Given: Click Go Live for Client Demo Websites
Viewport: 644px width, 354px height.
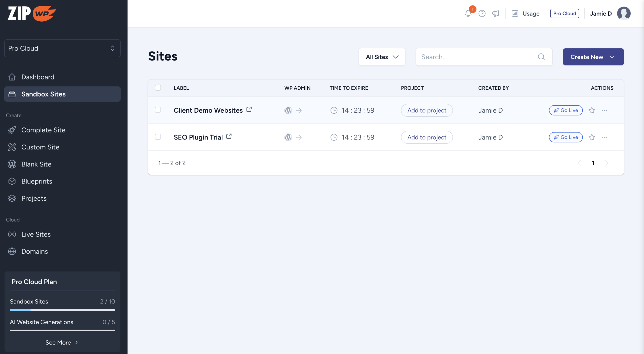Looking at the screenshot, I should (566, 110).
